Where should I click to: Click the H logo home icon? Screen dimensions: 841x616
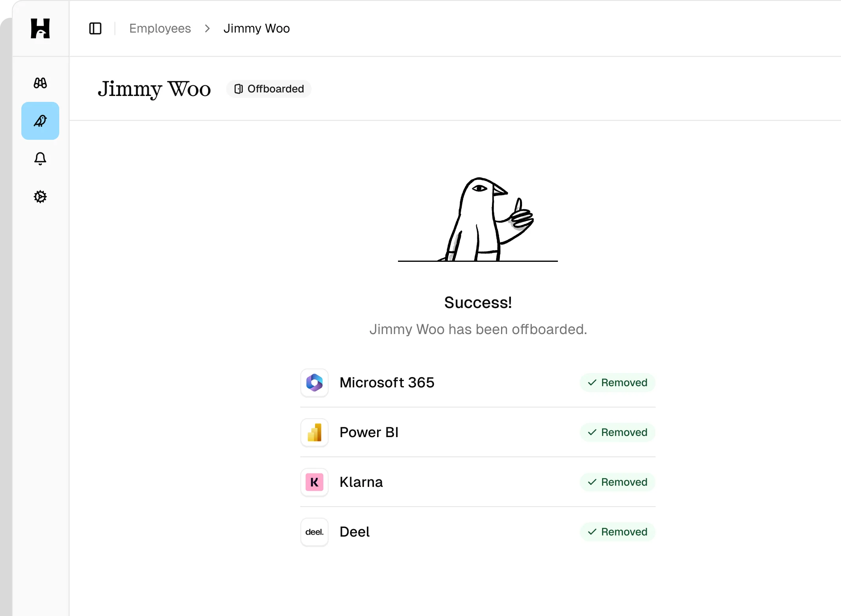40,28
